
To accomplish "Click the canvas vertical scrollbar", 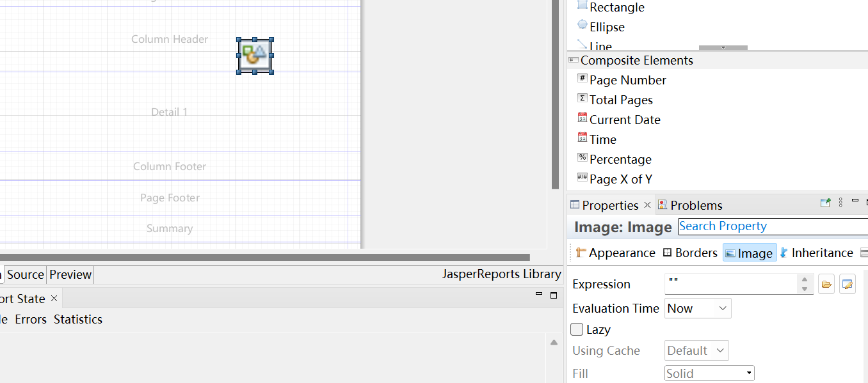I will [555, 95].
